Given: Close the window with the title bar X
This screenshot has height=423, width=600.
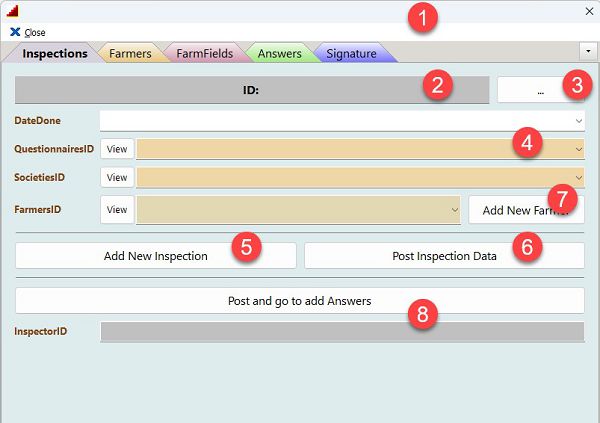Looking at the screenshot, I should point(587,11).
